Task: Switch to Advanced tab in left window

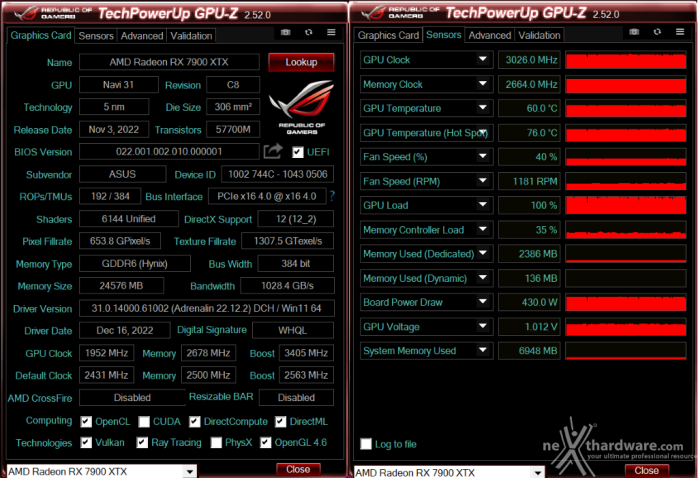Action: tap(142, 36)
